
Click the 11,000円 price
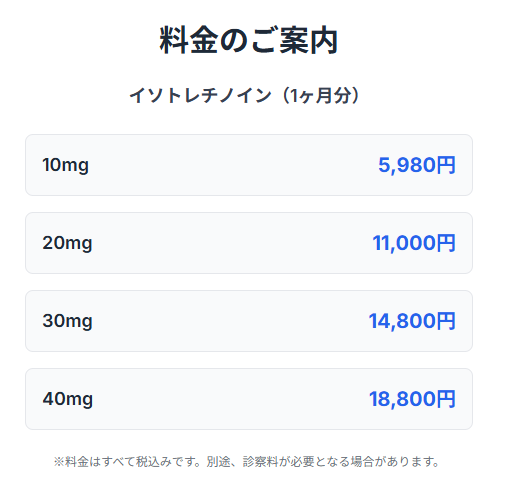[x=414, y=243]
